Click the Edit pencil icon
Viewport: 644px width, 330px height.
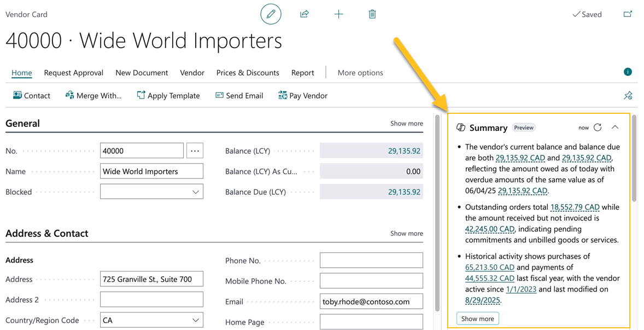click(271, 14)
